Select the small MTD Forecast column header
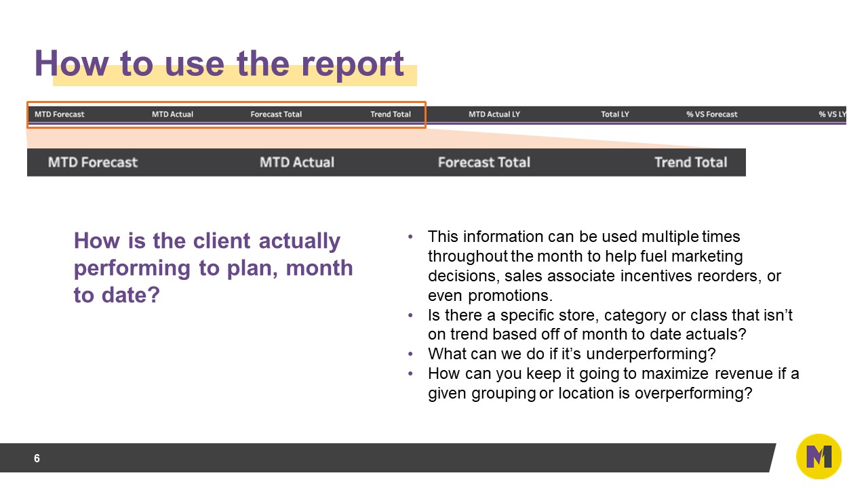868x488 pixels. click(x=60, y=114)
